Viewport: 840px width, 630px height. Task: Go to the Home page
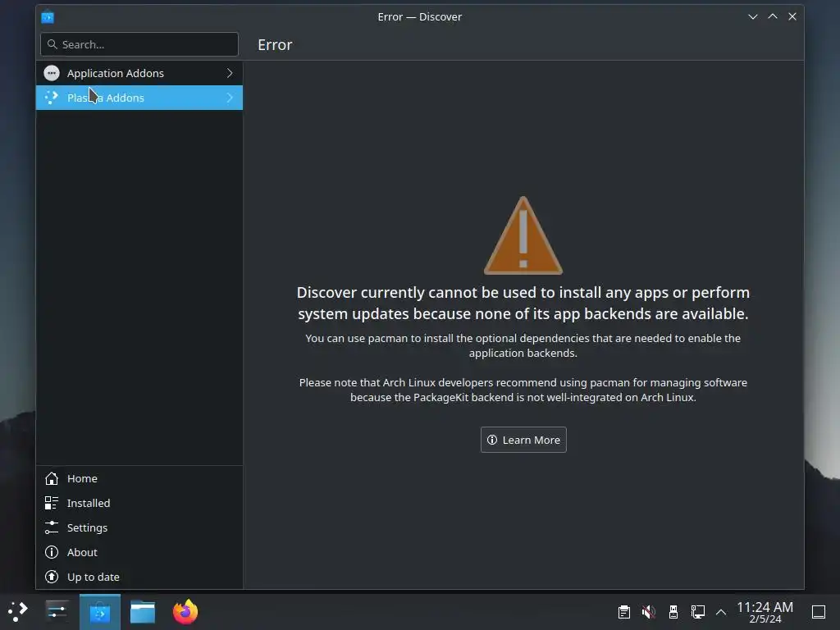pos(139,478)
